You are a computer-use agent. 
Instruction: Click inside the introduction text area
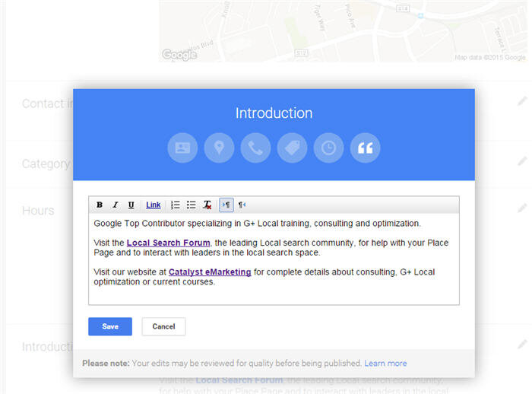coord(274,259)
